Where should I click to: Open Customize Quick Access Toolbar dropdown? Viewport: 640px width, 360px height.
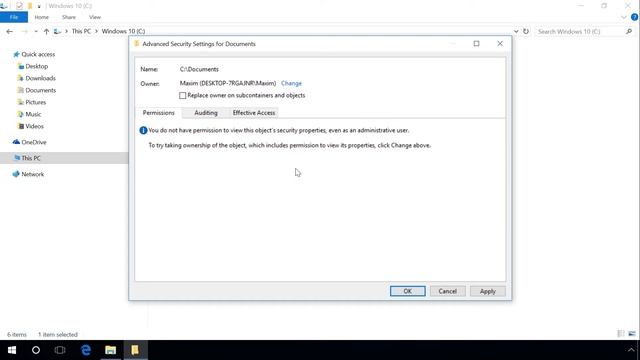pos(39,6)
